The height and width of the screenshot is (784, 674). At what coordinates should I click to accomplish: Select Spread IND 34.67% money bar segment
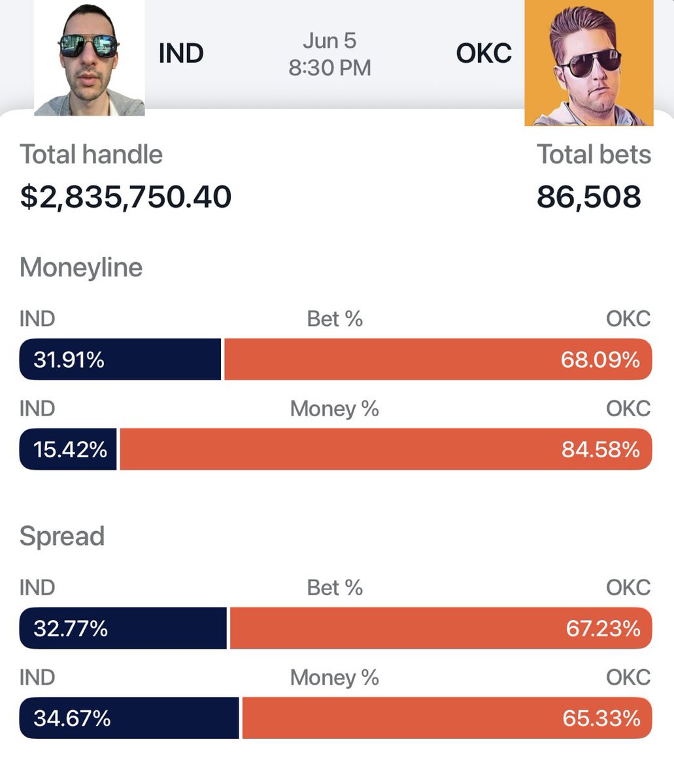click(129, 719)
